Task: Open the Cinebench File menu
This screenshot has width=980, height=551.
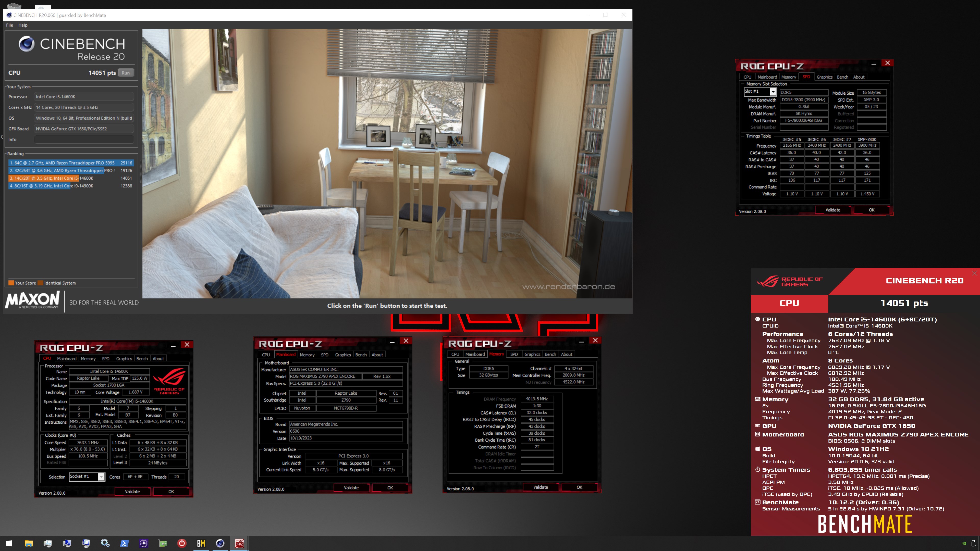Action: [9, 25]
